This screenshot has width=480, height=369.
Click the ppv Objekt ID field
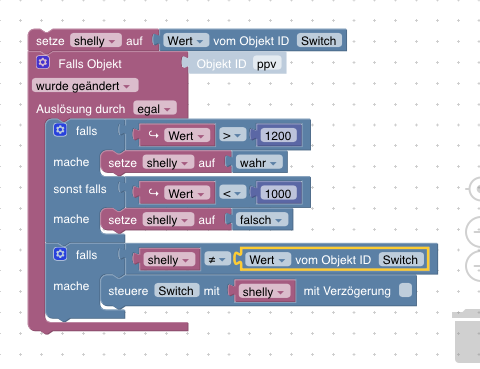(x=267, y=63)
